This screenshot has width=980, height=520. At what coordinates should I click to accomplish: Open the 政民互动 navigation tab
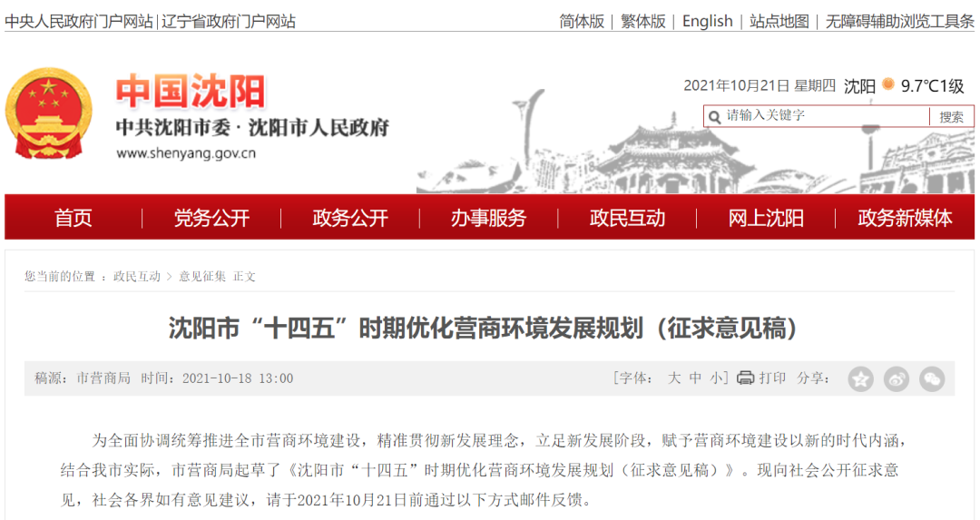tap(627, 218)
